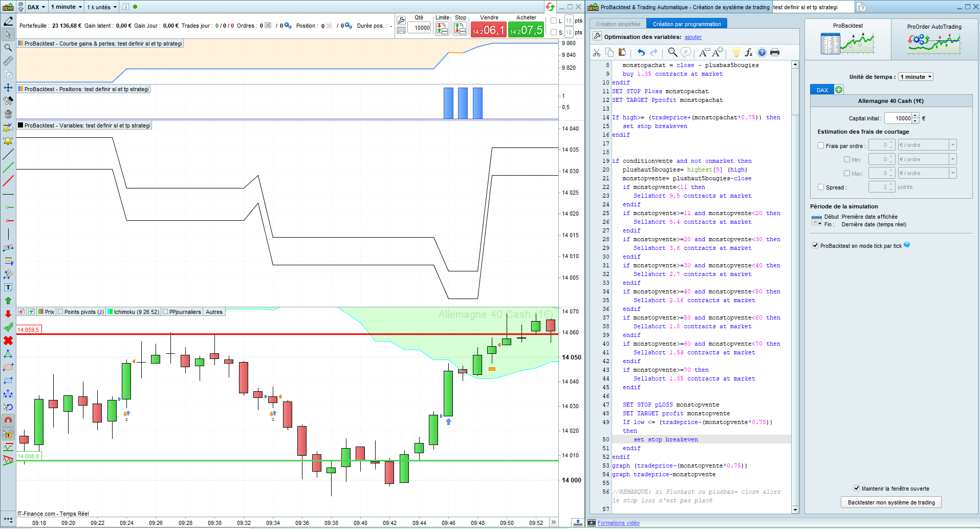Enable Points pivots (J) indicator checkbox

(x=60, y=311)
